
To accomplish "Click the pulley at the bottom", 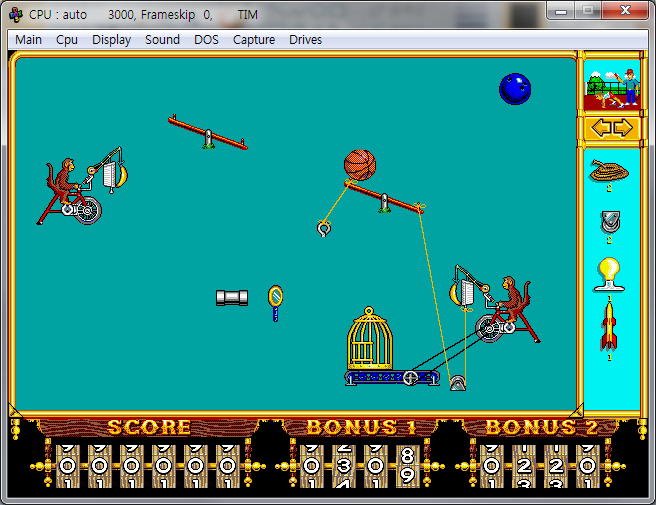I will coord(458,383).
